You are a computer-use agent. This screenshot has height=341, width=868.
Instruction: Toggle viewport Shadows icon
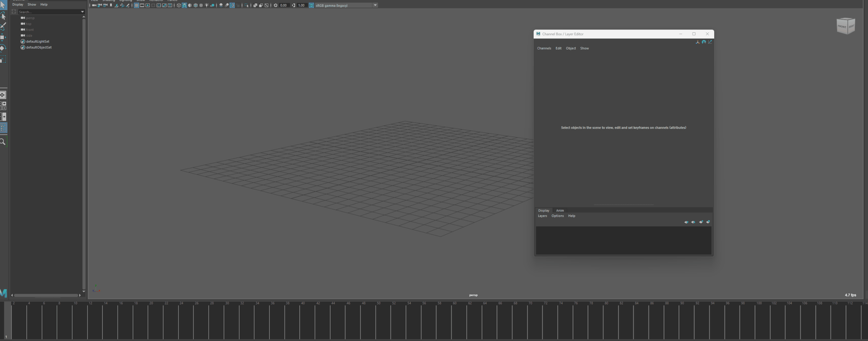(212, 5)
